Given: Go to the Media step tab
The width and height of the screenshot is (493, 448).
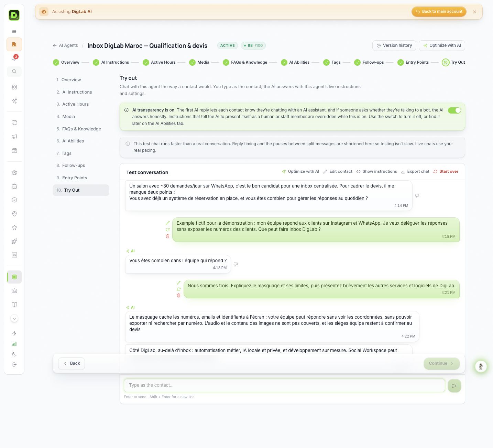Looking at the screenshot, I should 199,62.
